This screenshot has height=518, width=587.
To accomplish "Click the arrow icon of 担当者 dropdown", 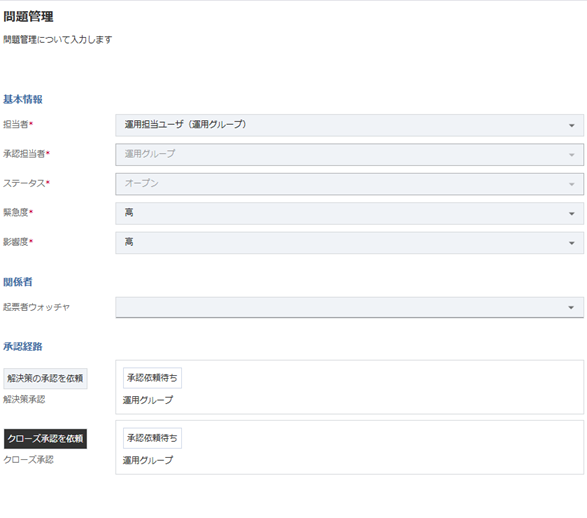I will pos(572,125).
